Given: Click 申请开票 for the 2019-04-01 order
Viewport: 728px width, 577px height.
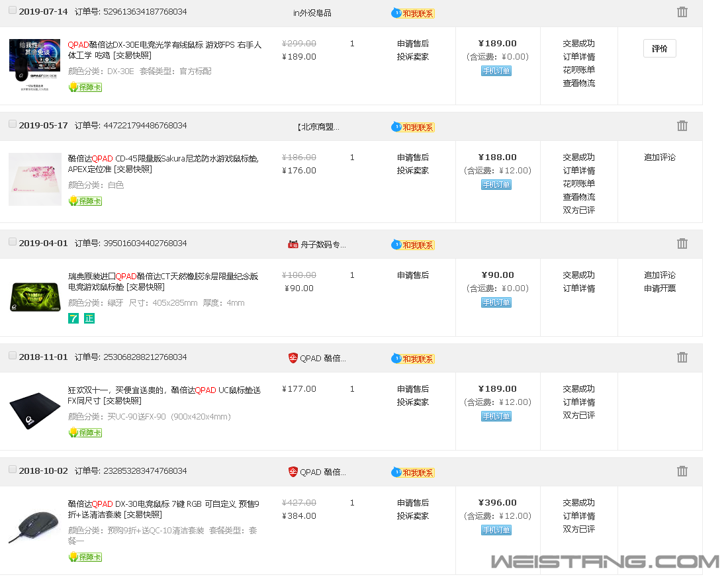Looking at the screenshot, I should (660, 288).
